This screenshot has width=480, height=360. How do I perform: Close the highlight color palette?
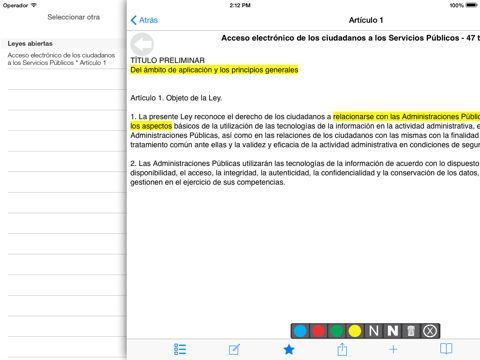[430, 331]
